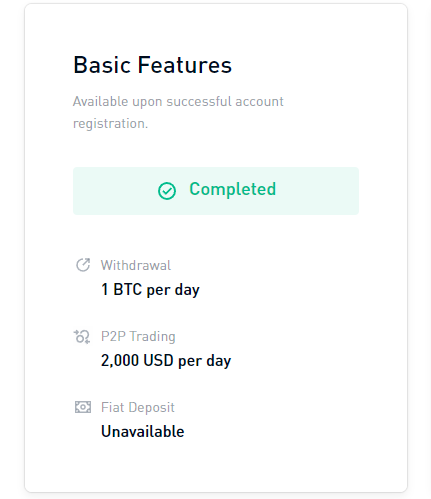Click the word 'registration.' in the description

pyautogui.click(x=110, y=124)
